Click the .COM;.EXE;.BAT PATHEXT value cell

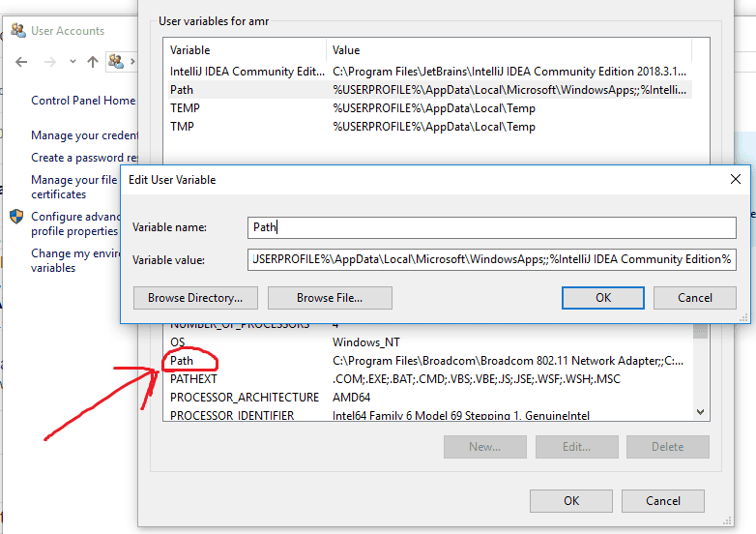[x=477, y=379]
